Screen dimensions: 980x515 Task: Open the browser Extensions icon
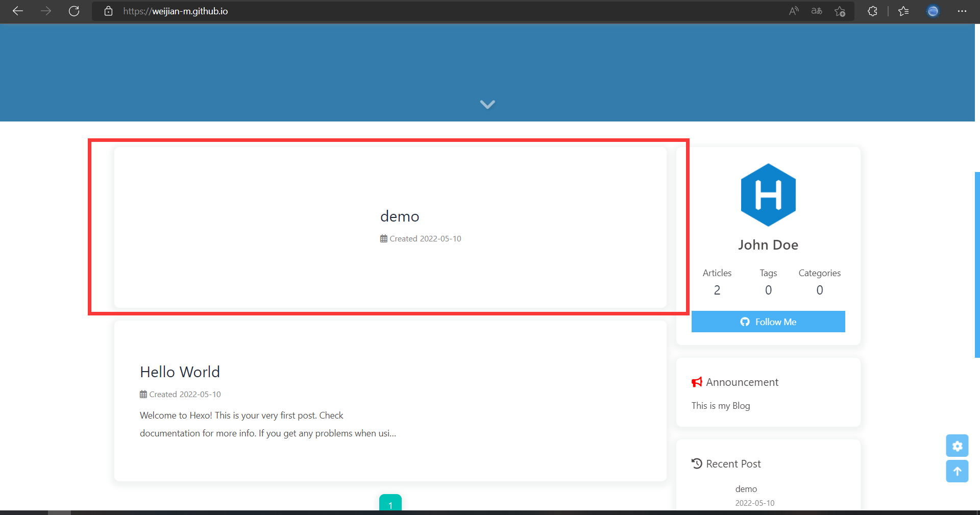tap(872, 11)
